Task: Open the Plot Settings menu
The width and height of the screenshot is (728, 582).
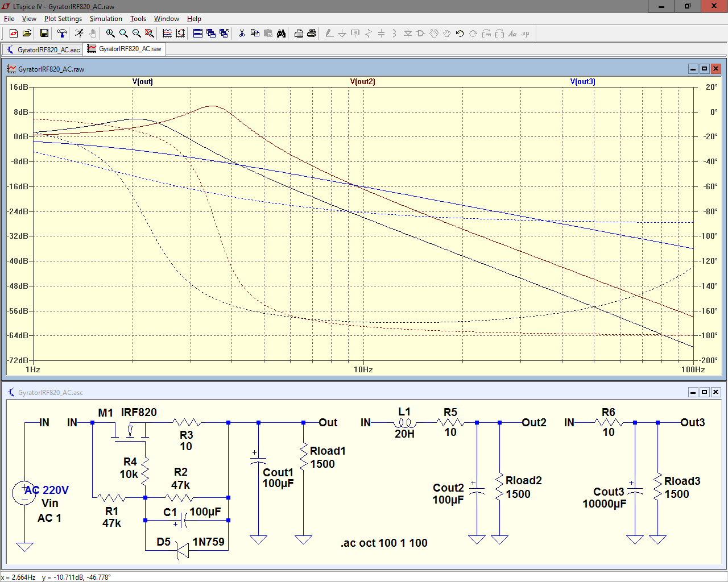Action: coord(63,19)
